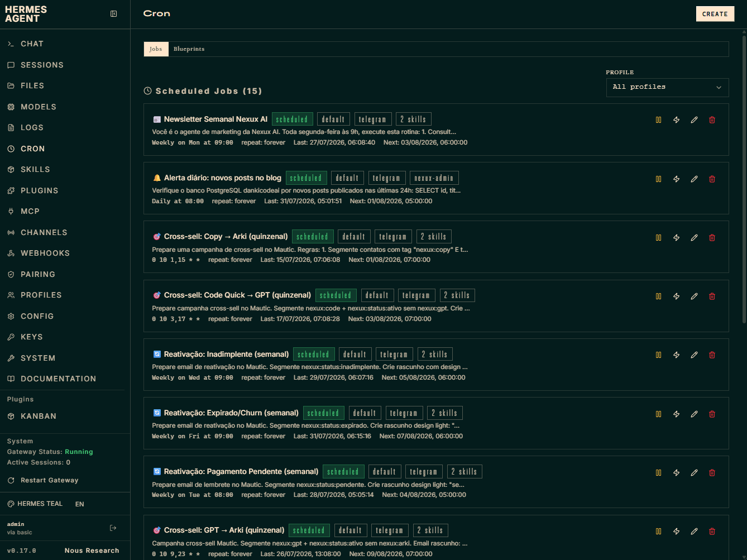Open Chat in the sidebar
Image resolution: width=747 pixels, height=560 pixels.
(x=65, y=44)
